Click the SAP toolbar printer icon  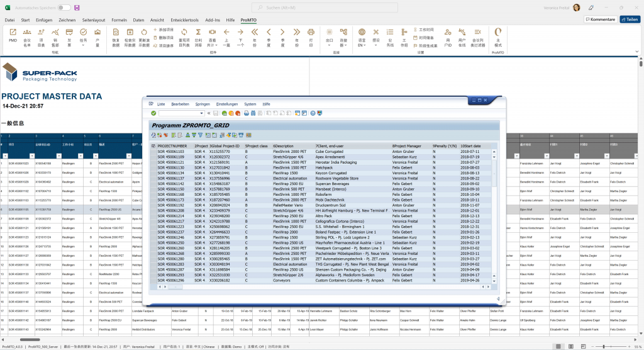point(246,113)
